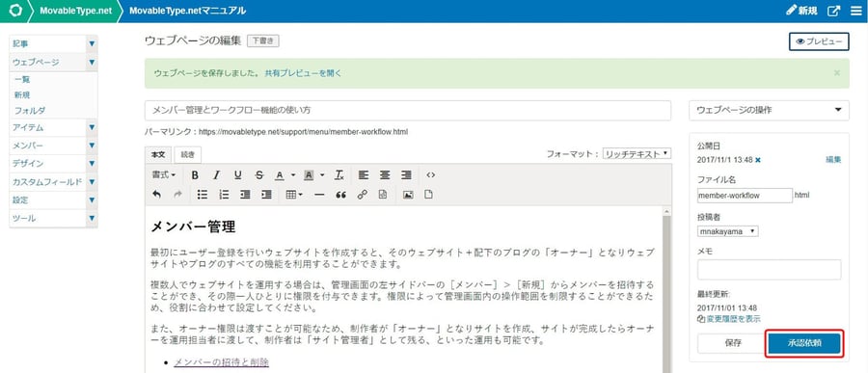Redo the last edit
Image resolution: width=868 pixels, height=373 pixels.
pos(177,195)
